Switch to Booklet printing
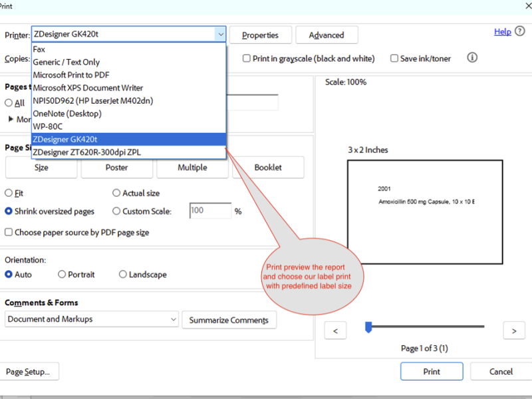The image size is (532, 399). click(x=268, y=168)
